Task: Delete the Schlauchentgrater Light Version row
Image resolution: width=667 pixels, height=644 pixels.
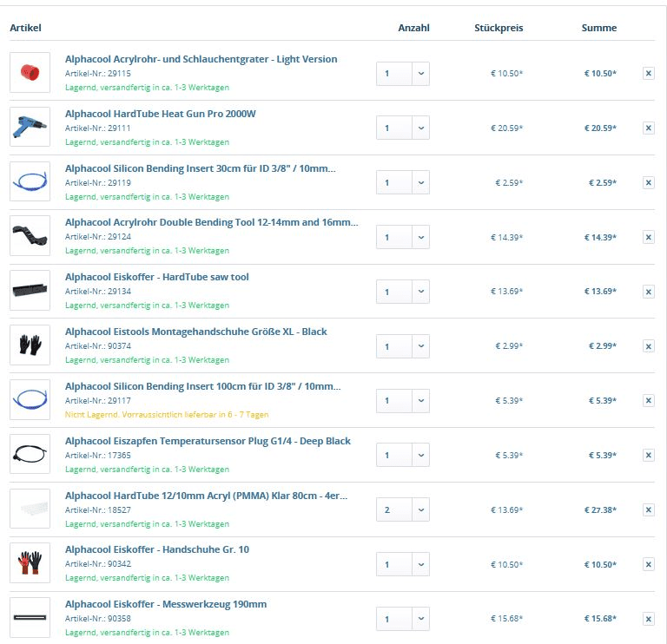Action: [x=648, y=74]
